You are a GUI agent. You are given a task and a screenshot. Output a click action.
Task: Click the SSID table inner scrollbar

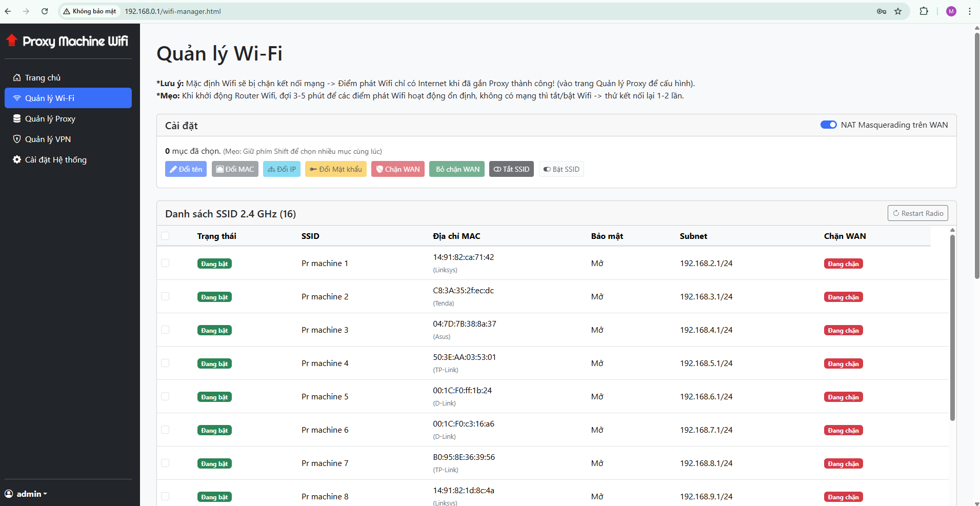click(x=952, y=328)
